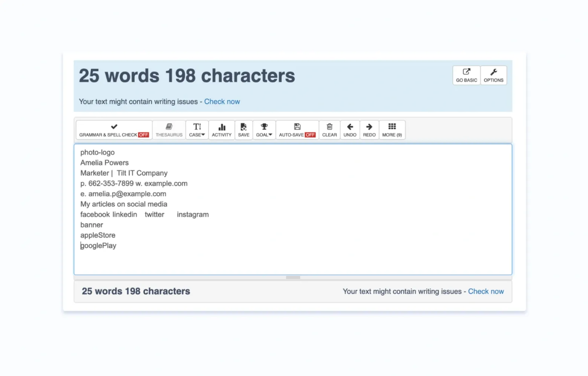Toggle Grammar & Spell Check button

coord(114,130)
